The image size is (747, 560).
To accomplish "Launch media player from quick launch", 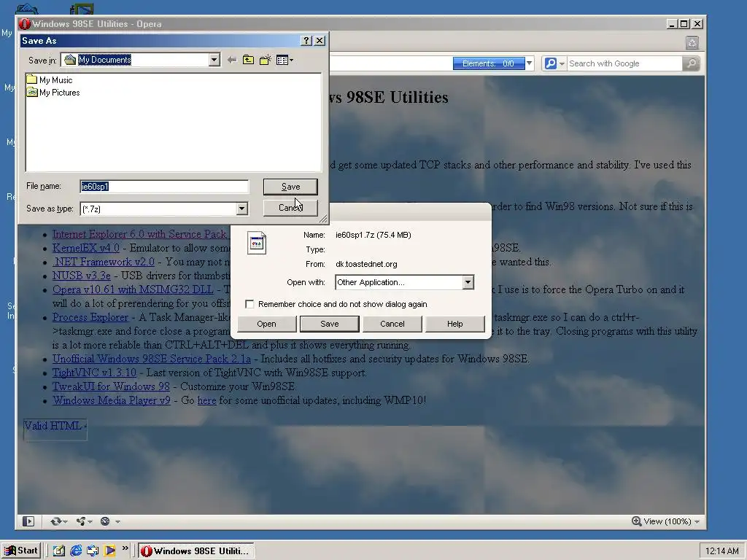I will (x=109, y=551).
